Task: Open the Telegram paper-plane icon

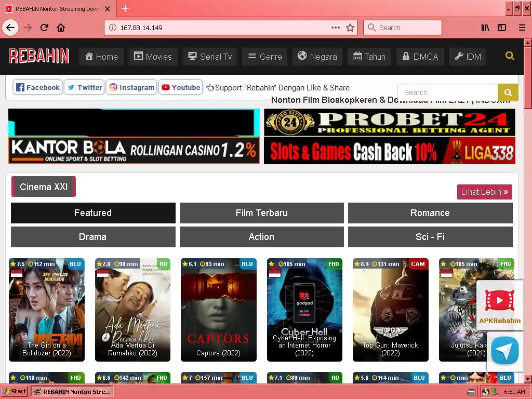Action: point(505,351)
